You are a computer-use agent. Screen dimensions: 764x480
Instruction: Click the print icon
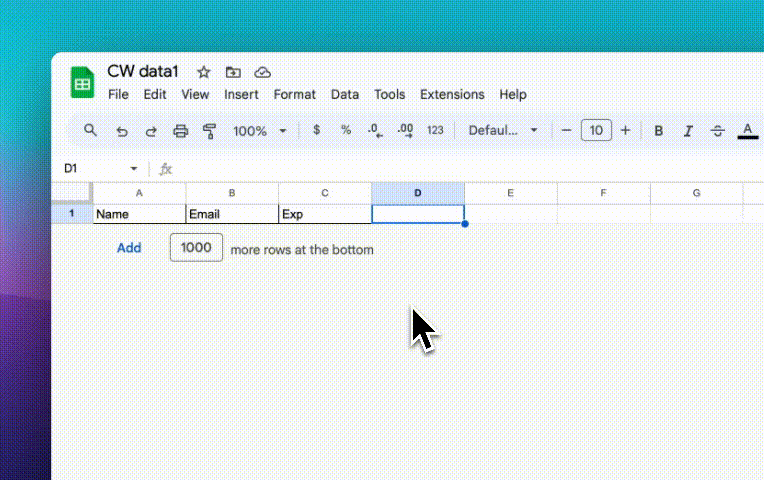point(180,131)
